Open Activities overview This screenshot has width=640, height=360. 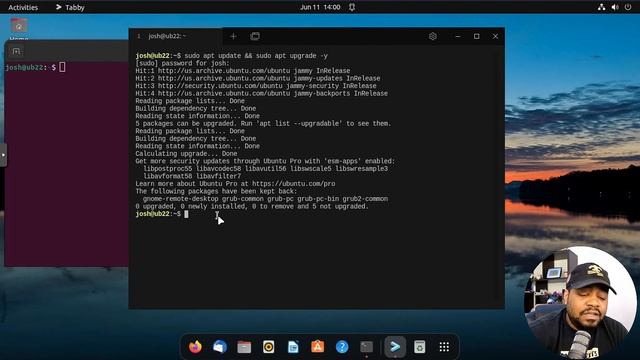pos(23,7)
